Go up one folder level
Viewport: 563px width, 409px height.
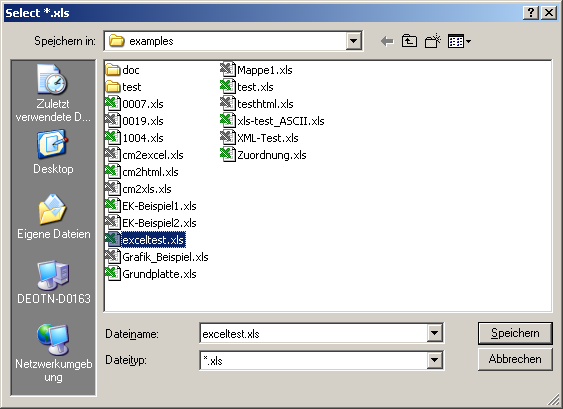click(409, 41)
